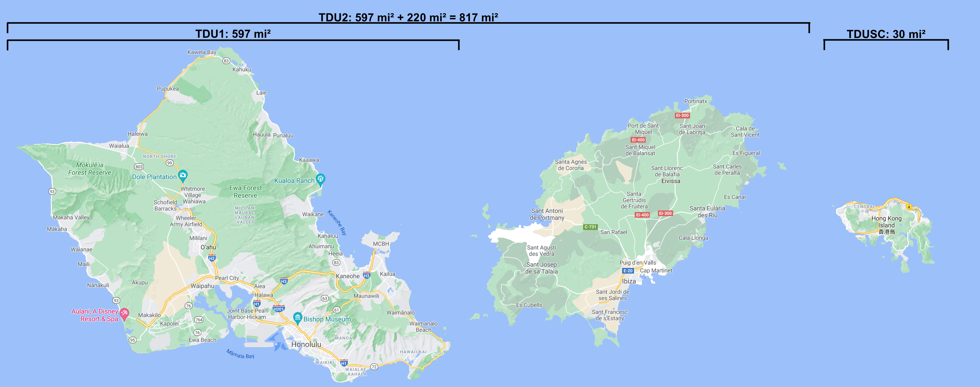Image resolution: width=980 pixels, height=387 pixels.
Task: Click the TDUSC: 30 mi² heading text
Action: click(886, 34)
